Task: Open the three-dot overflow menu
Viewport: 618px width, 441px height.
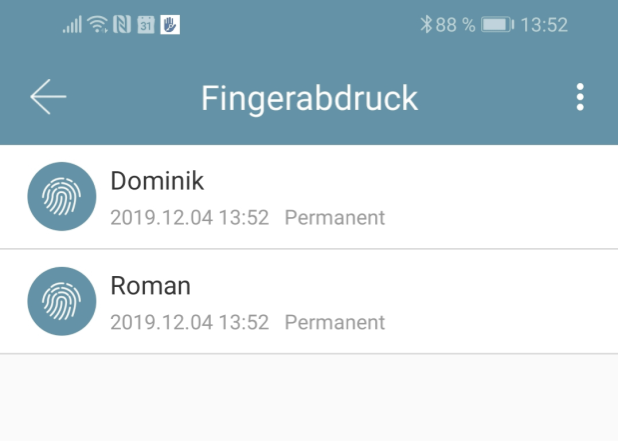Action: click(x=580, y=97)
